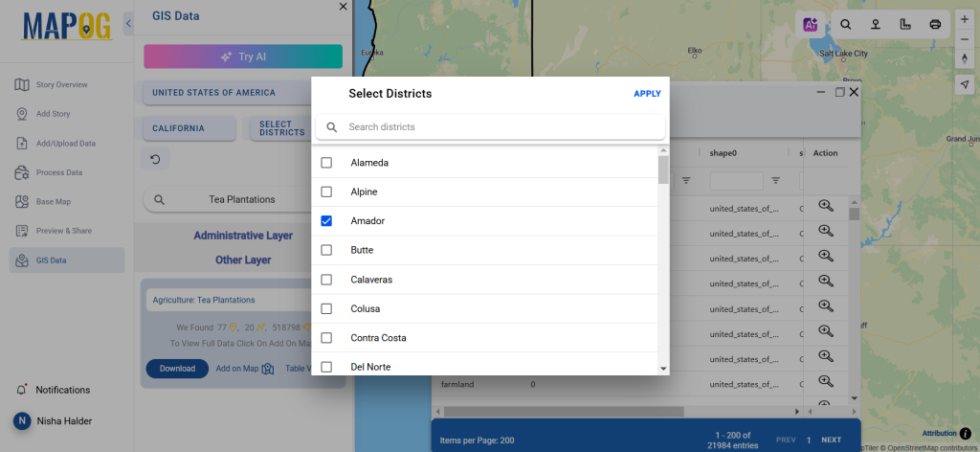The height and width of the screenshot is (452, 980).
Task: Go to Process Data in the sidebar
Action: (x=58, y=172)
